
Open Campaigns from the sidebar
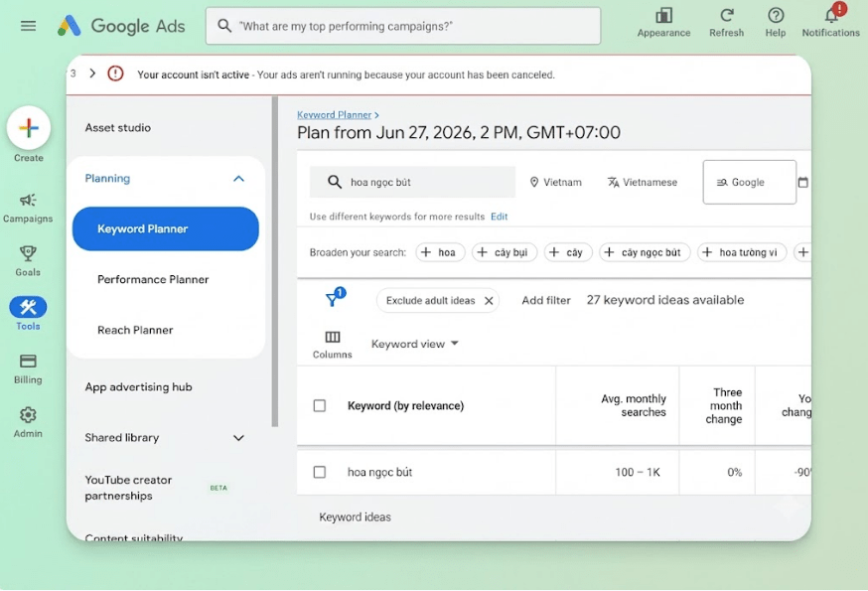(28, 208)
